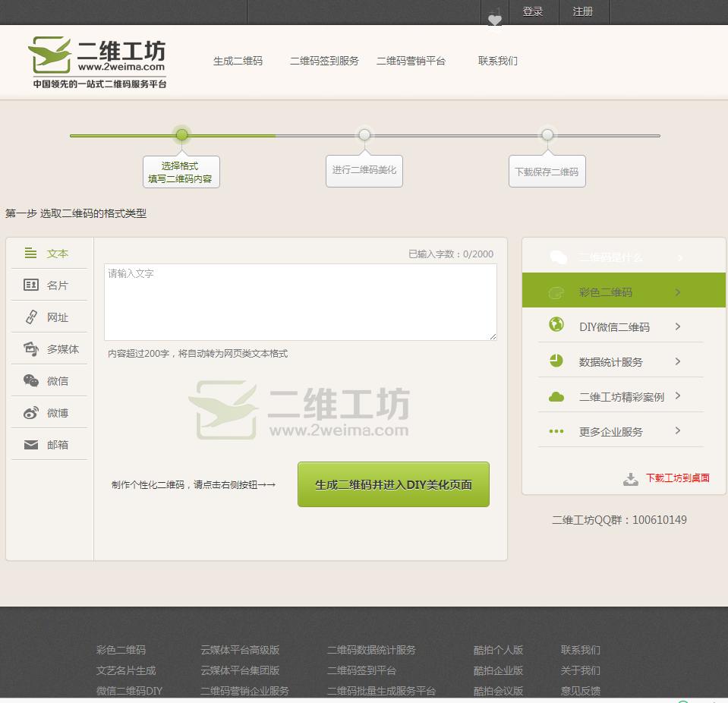Image resolution: width=728 pixels, height=703 pixels.
Task: Open footer link 关于我们
Action: point(581,670)
